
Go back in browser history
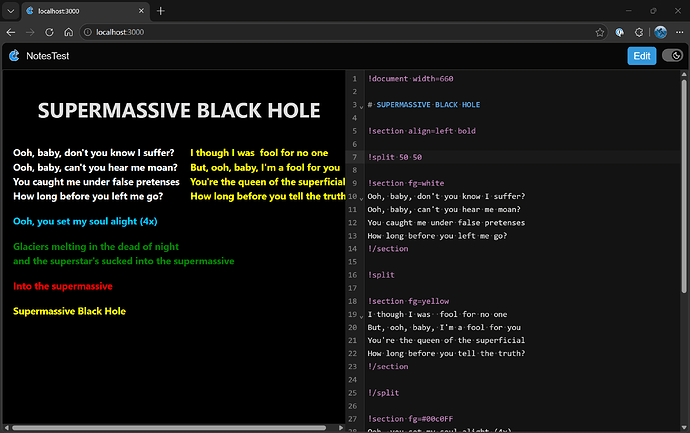(11, 32)
